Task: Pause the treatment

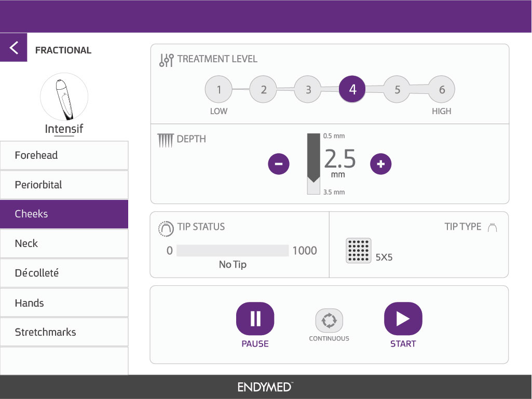Action: coord(255,319)
